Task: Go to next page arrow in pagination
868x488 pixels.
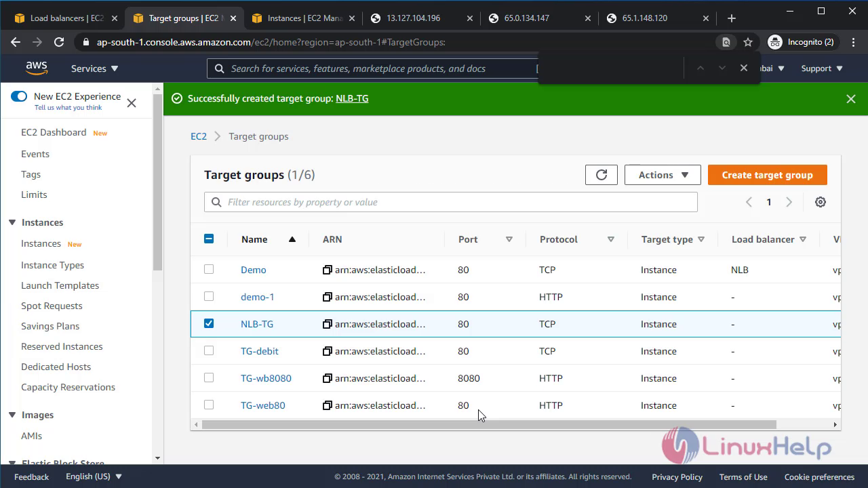Action: coord(789,202)
